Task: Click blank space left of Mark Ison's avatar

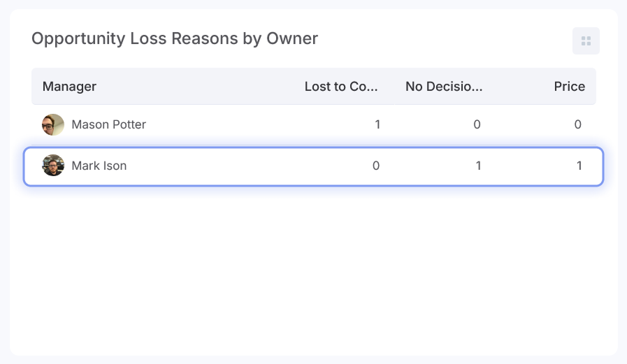Action: coord(33,166)
